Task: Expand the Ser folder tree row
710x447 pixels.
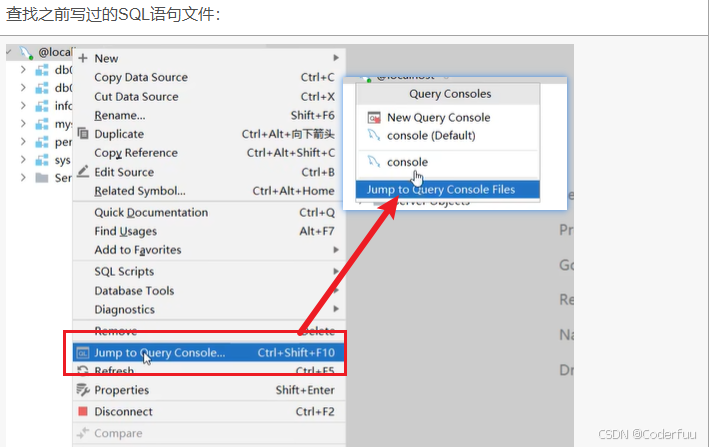Action: tap(23, 178)
